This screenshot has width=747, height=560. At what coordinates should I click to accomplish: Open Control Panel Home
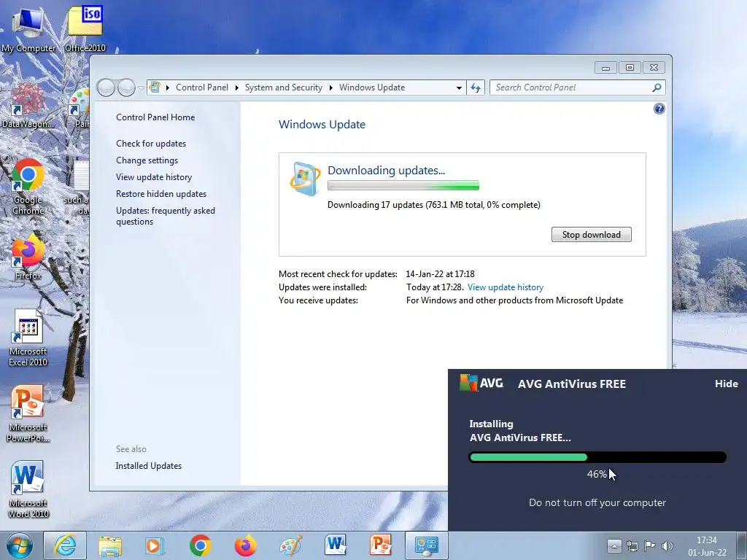click(155, 117)
